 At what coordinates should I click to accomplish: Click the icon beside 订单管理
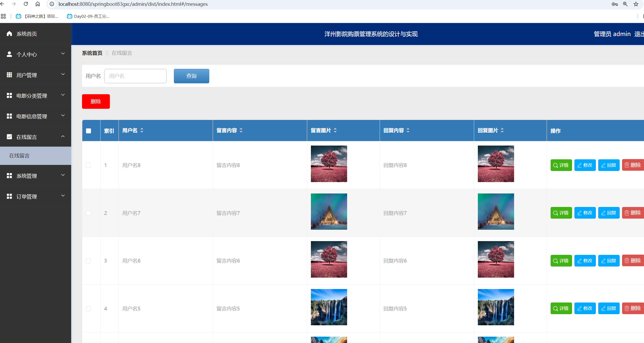click(9, 196)
